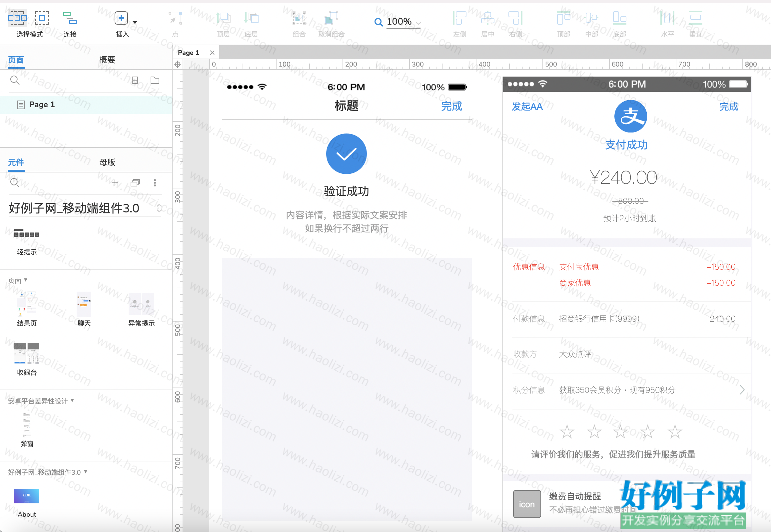Viewport: 771px width, 532px height.
Task: Align top with the 顶部 icon
Action: [563, 18]
